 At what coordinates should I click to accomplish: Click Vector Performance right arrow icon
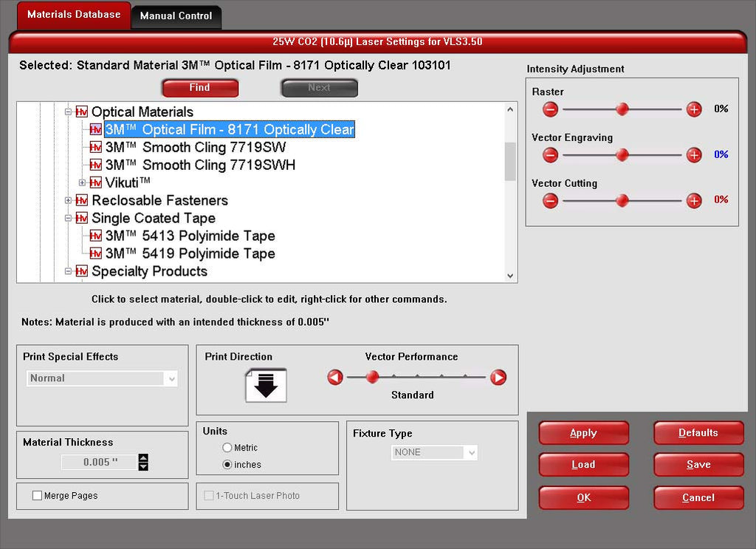tap(498, 378)
